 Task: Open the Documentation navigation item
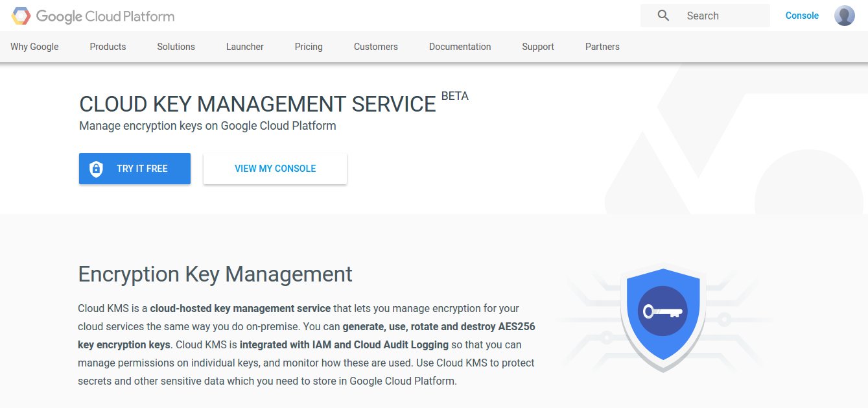tap(460, 47)
